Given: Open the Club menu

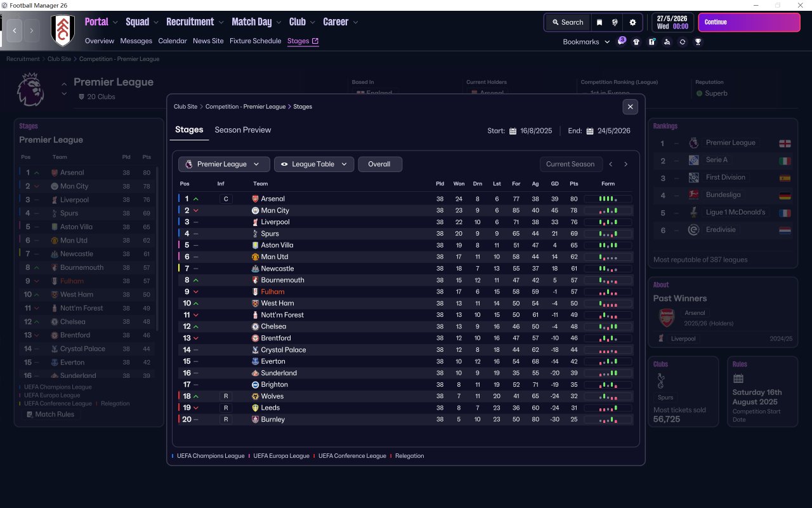Looking at the screenshot, I should (x=302, y=22).
